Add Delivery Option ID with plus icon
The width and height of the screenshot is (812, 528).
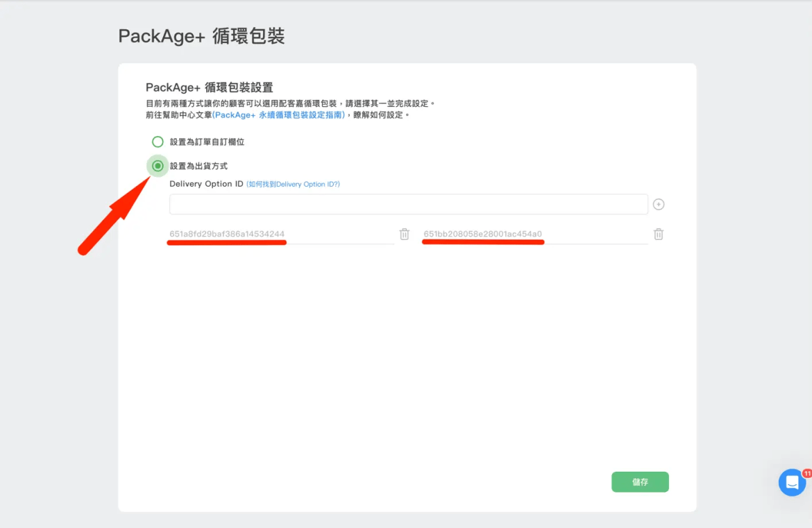658,204
